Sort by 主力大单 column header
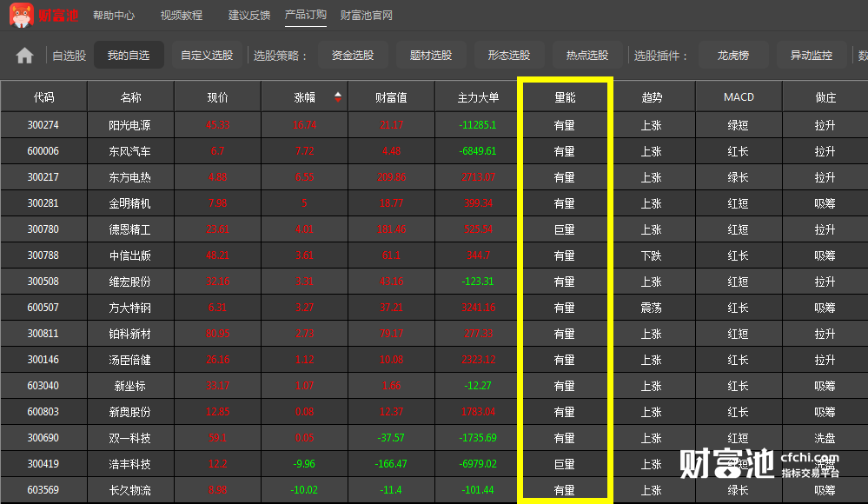868x504 pixels. (x=478, y=97)
